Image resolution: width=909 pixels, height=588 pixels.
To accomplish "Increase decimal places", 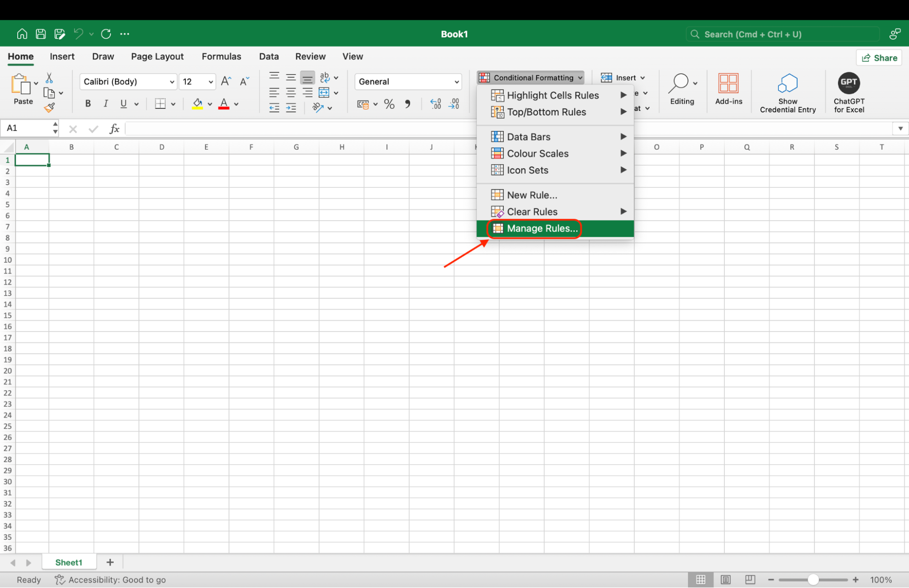I will [435, 104].
